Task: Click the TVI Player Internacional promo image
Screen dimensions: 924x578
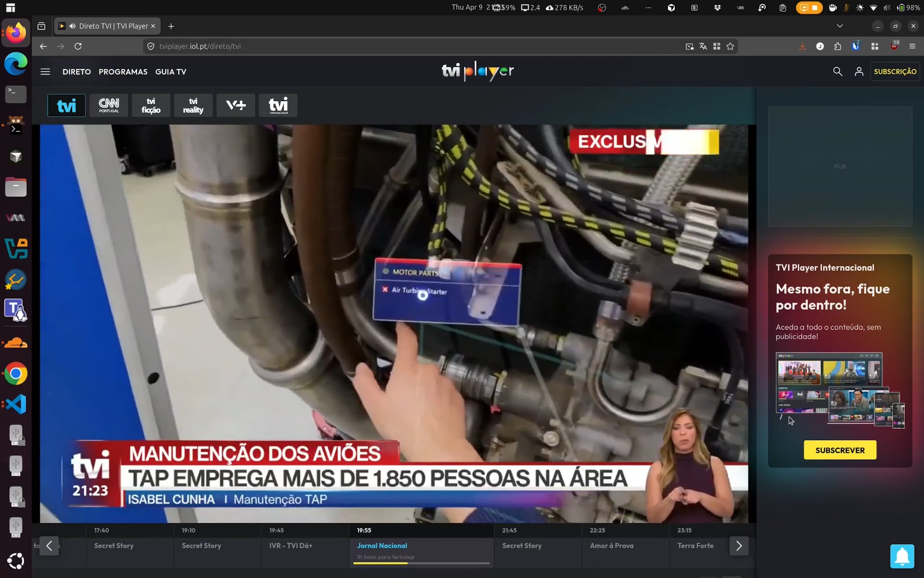Action: pos(840,390)
